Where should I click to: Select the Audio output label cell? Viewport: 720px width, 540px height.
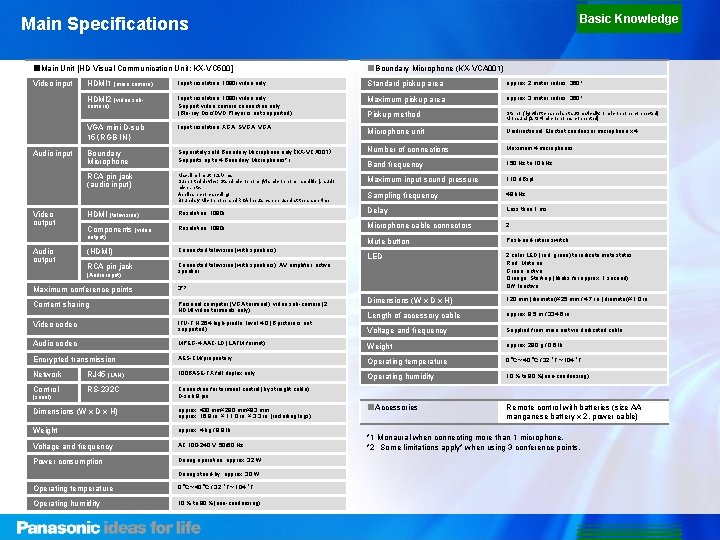(x=52, y=262)
